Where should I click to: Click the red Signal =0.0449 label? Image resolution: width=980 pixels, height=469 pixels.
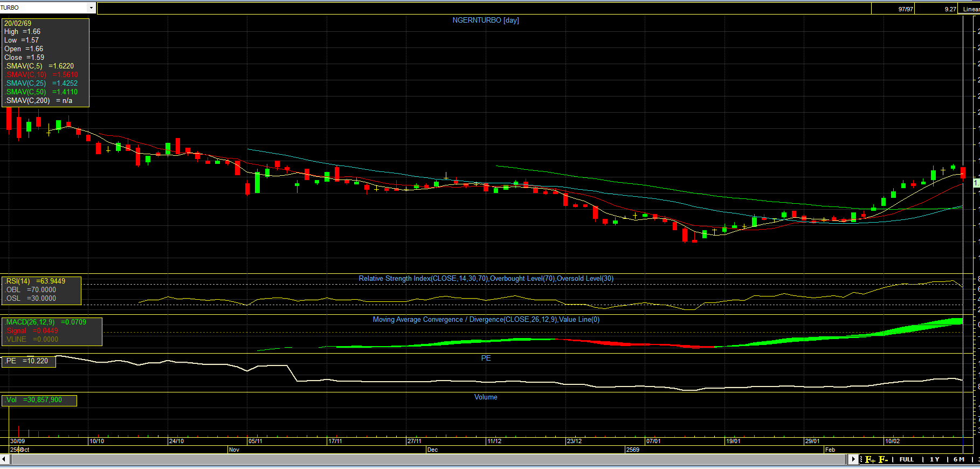click(x=32, y=331)
